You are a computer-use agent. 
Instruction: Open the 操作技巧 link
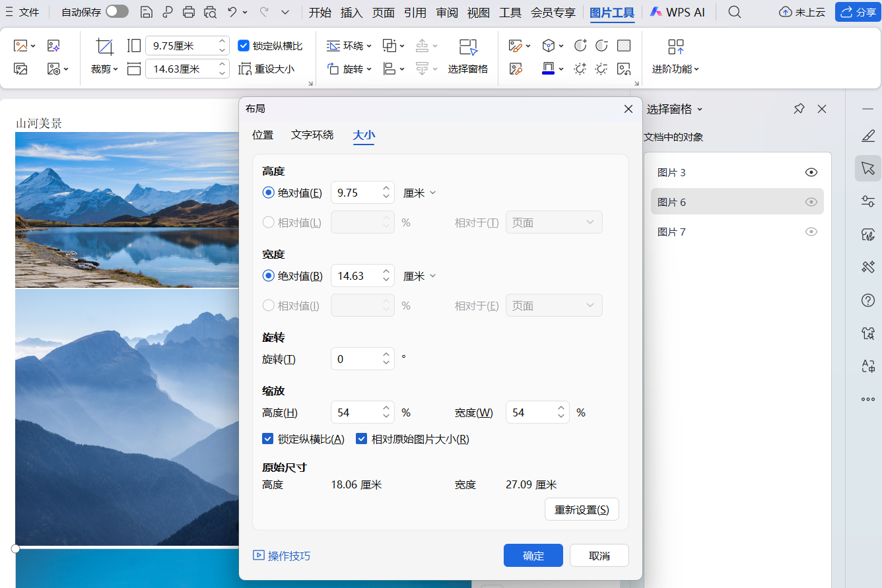coord(288,555)
